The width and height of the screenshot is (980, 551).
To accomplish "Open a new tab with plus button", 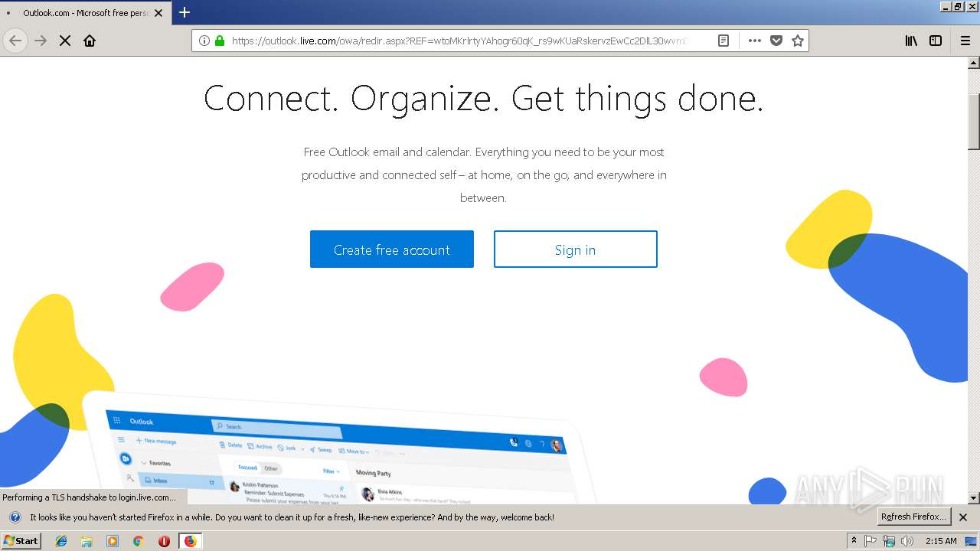I will tap(185, 12).
